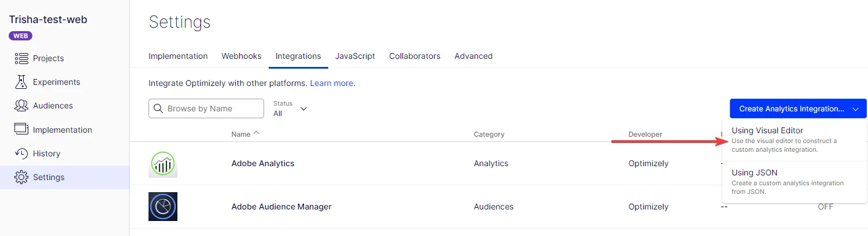
Task: Select the Settings gear icon
Action: pos(21,177)
